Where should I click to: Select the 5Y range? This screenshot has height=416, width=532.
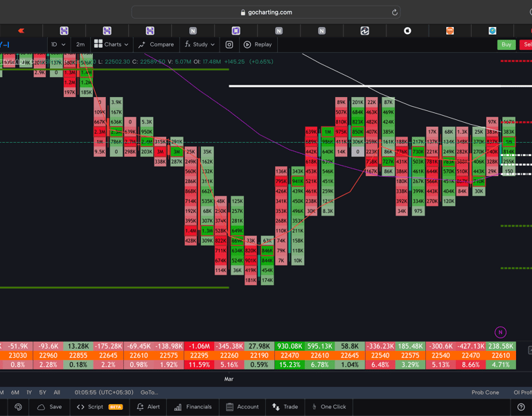[42, 392]
